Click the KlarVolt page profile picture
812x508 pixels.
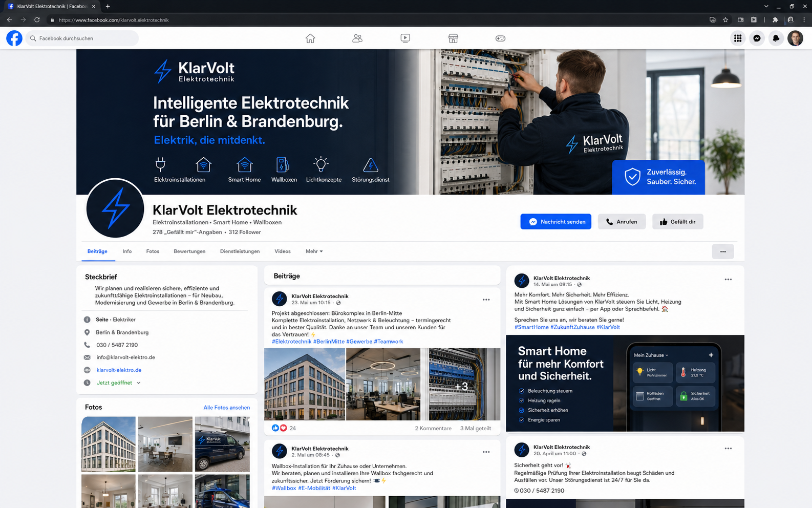pyautogui.click(x=115, y=208)
